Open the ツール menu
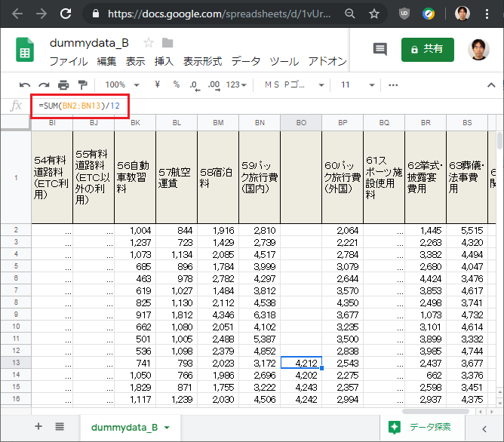This screenshot has height=442, width=504. [x=284, y=61]
